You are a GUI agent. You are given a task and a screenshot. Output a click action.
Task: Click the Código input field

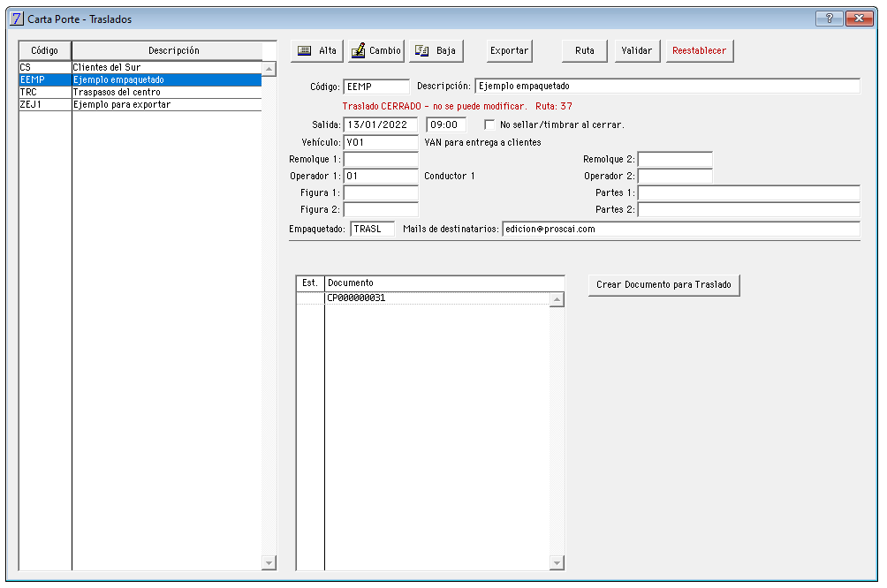click(x=376, y=87)
